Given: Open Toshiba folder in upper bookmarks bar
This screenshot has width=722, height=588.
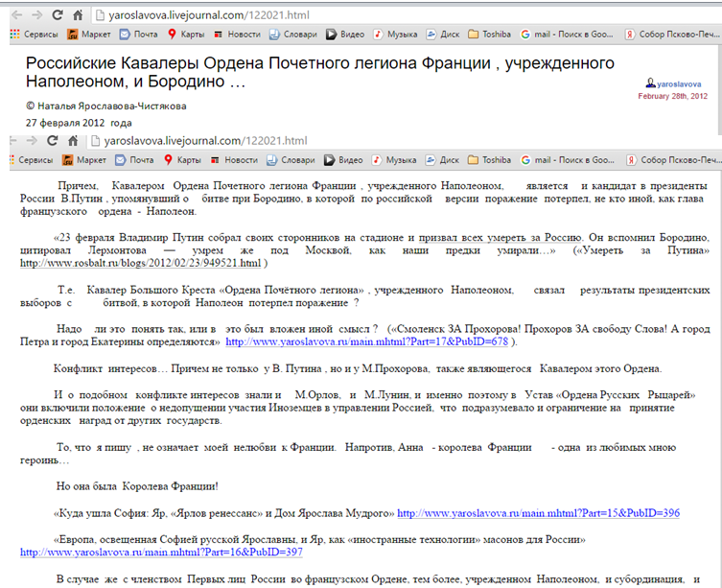Looking at the screenshot, I should tap(489, 35).
